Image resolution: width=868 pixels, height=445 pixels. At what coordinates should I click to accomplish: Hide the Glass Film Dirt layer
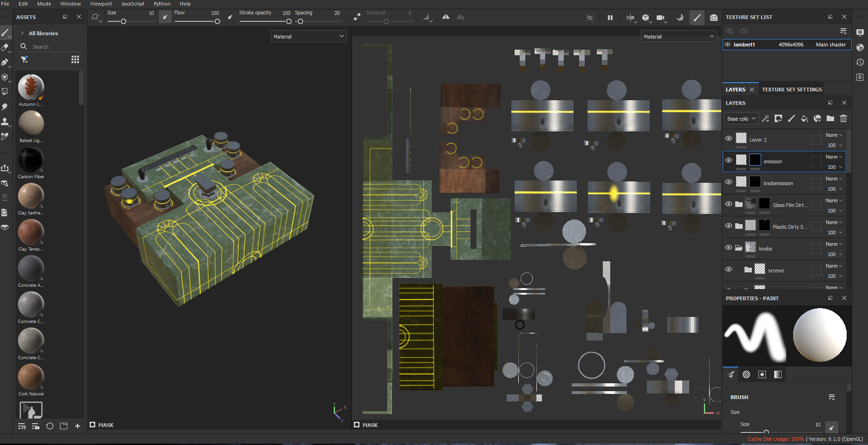(x=729, y=204)
